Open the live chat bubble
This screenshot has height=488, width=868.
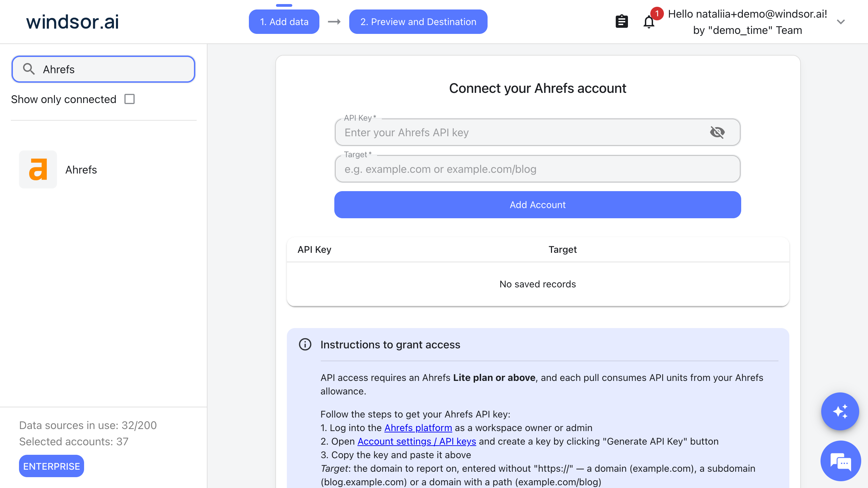click(841, 461)
